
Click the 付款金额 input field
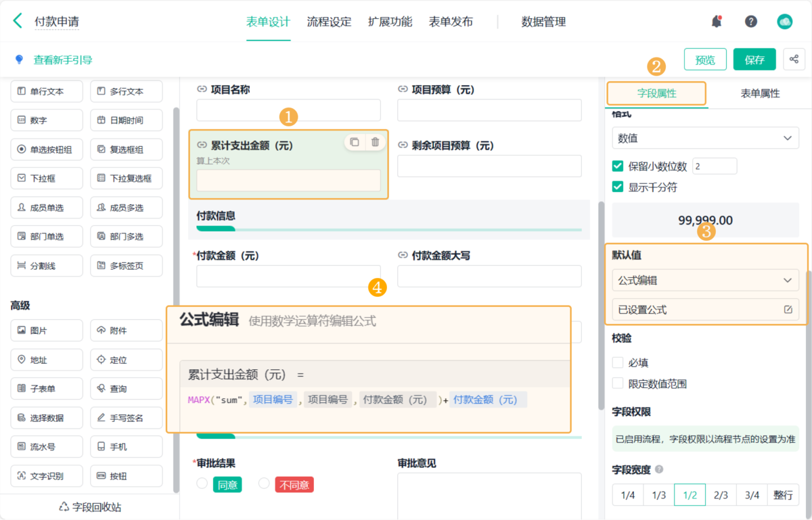(x=288, y=277)
